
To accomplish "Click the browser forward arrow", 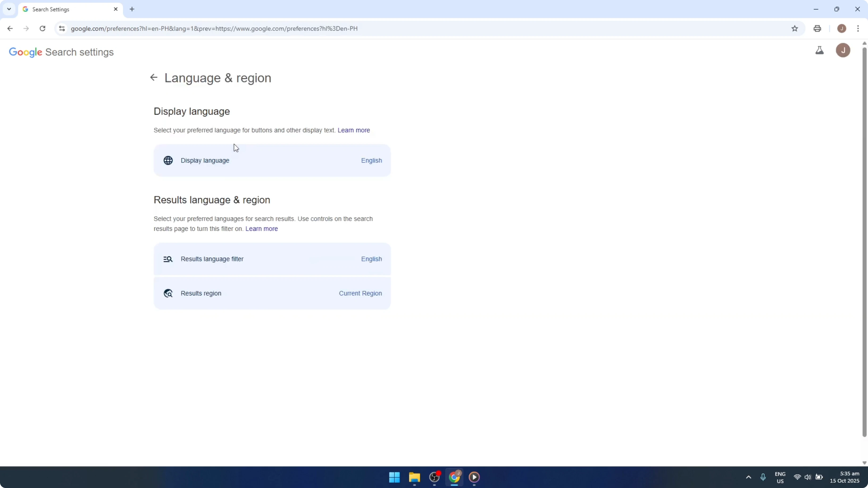I will (26, 29).
